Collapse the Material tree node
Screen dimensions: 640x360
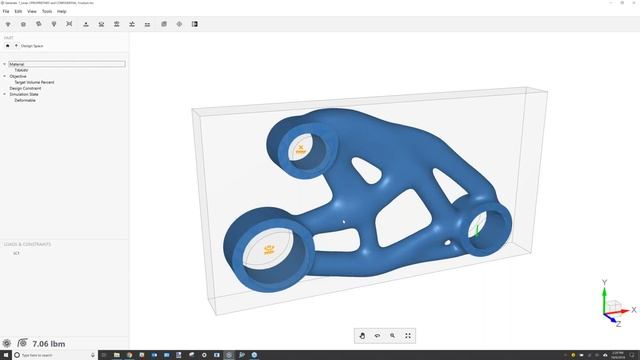[4, 64]
